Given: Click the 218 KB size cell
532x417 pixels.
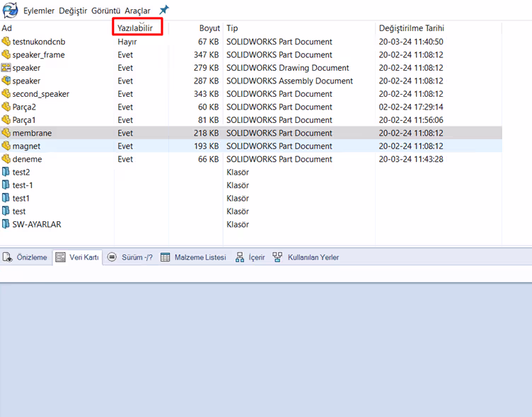Looking at the screenshot, I should click(x=207, y=133).
